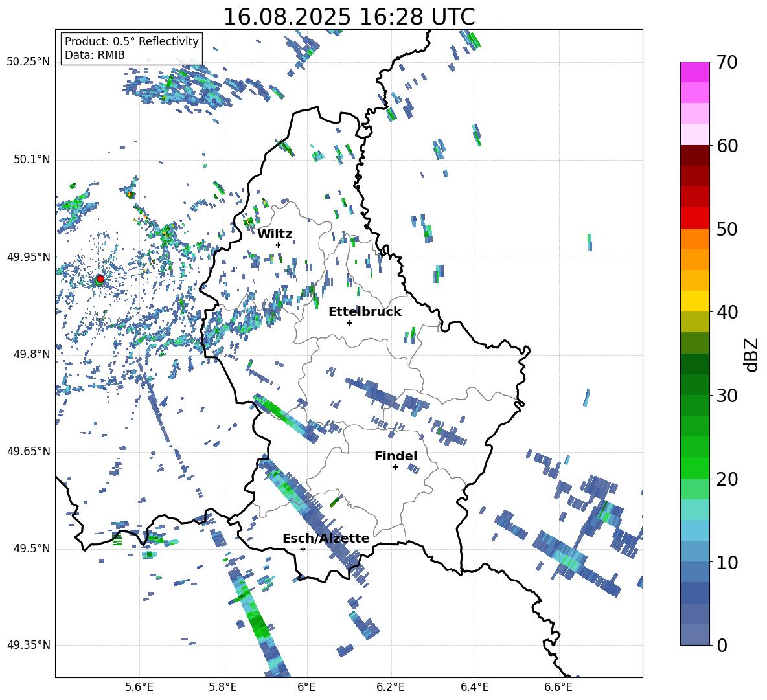The height and width of the screenshot is (700, 767).
Task: Click the latitude label '50.1°N'
Action: (x=31, y=159)
